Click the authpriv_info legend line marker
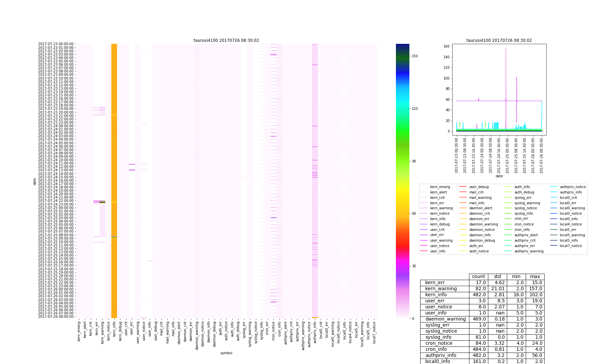The width and height of the screenshot is (607, 364). tap(554, 192)
